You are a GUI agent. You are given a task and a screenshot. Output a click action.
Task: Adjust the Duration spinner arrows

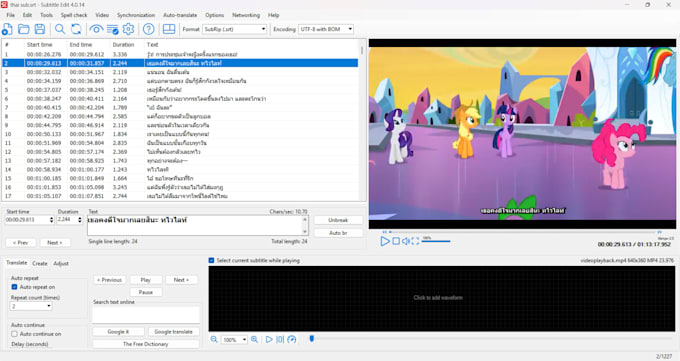coord(80,220)
